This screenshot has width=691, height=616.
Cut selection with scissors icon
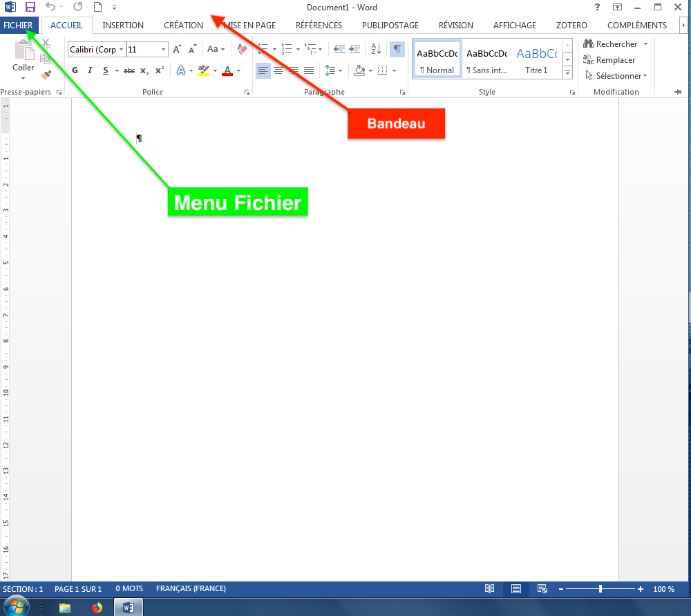(x=46, y=44)
